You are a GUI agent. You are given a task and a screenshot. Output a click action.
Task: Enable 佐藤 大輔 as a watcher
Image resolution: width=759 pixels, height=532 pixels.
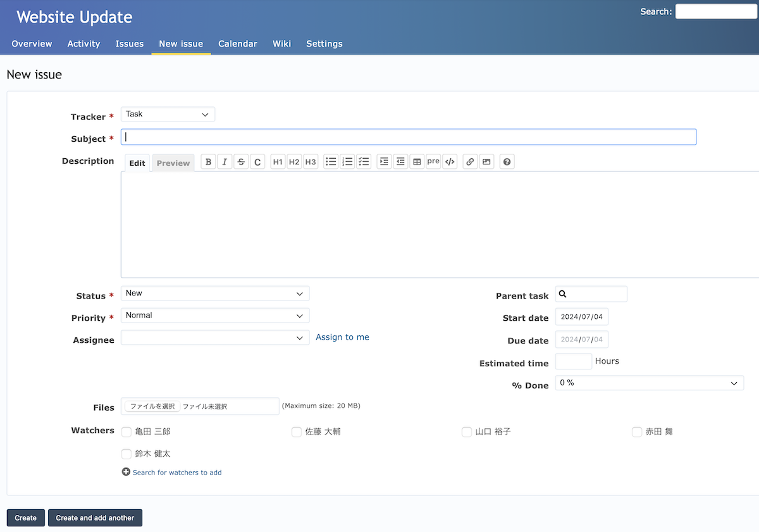coord(297,431)
